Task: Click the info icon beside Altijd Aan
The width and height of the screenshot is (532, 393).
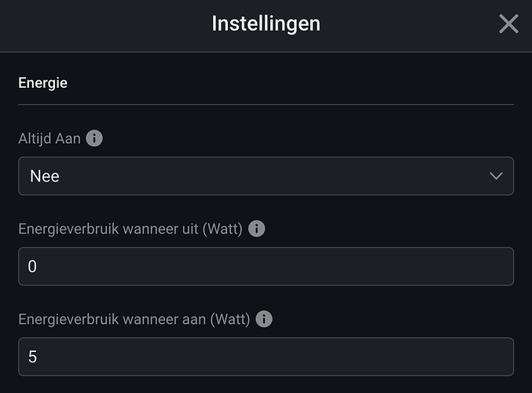Action: 94,138
